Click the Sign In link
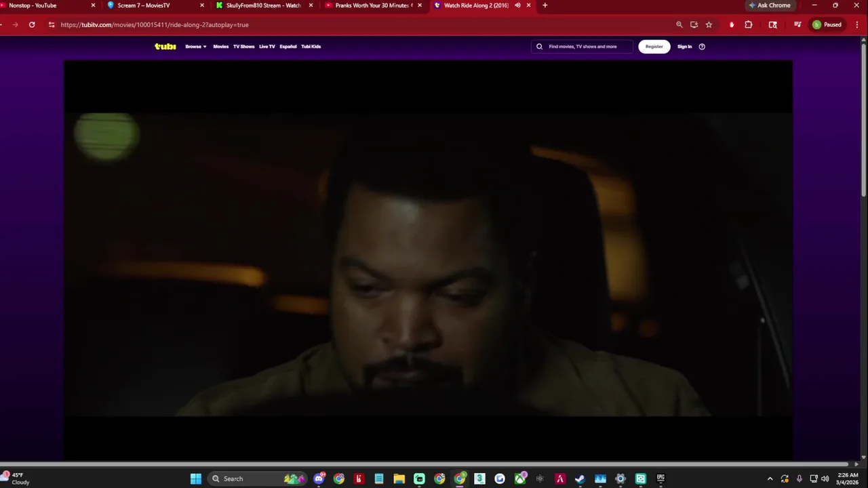The image size is (868, 488). pos(684,47)
